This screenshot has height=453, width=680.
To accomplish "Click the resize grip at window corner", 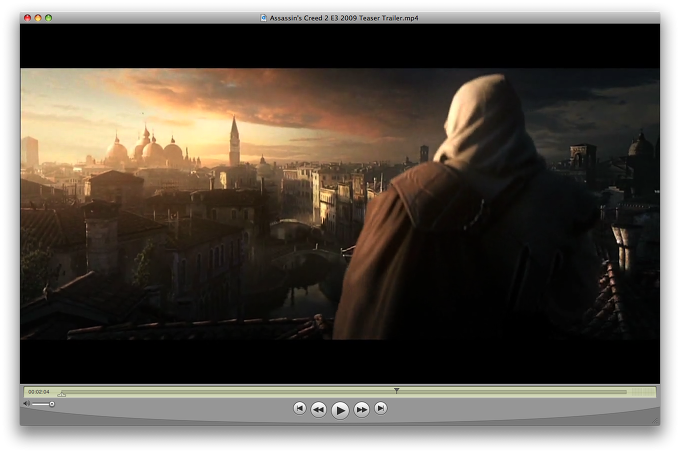I will tap(655, 420).
